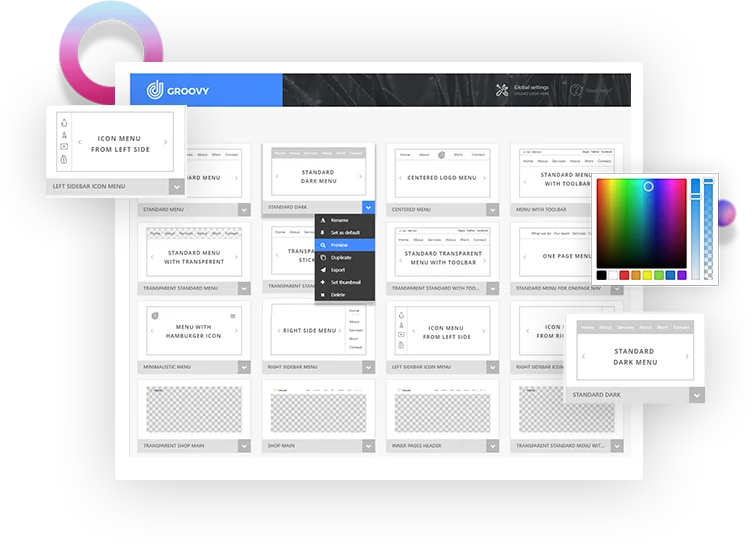Choose Set as default menu entry

[x=345, y=233]
